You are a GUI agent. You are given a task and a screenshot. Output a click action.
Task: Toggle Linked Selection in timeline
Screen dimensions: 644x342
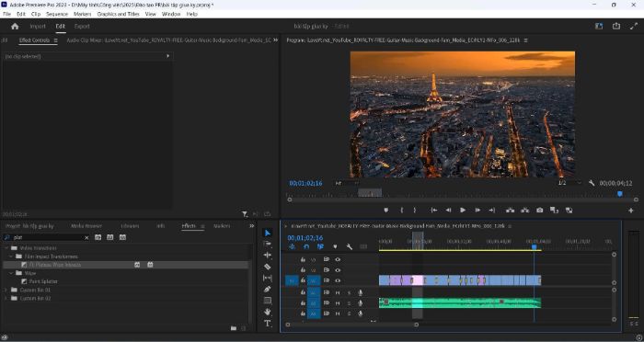(x=320, y=246)
